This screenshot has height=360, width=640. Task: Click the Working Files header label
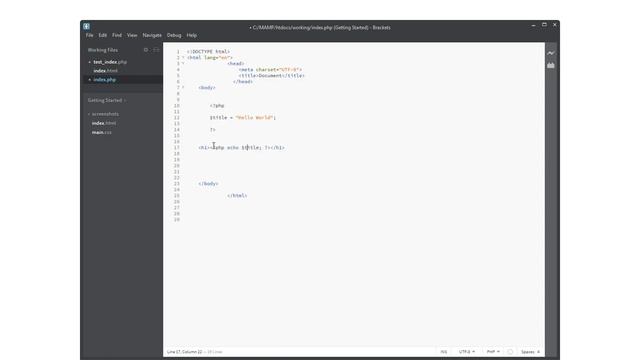(102, 50)
